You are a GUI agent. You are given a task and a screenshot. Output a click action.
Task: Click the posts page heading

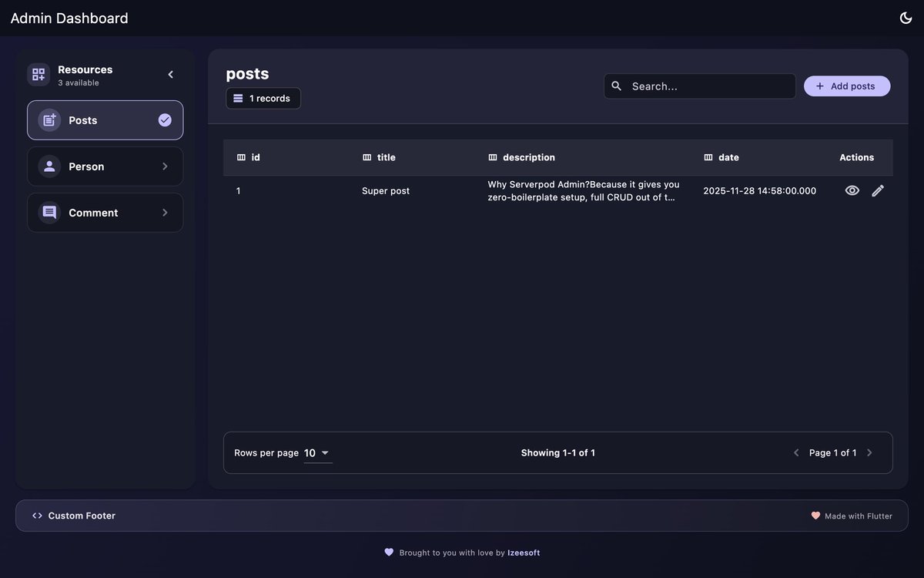pyautogui.click(x=247, y=73)
